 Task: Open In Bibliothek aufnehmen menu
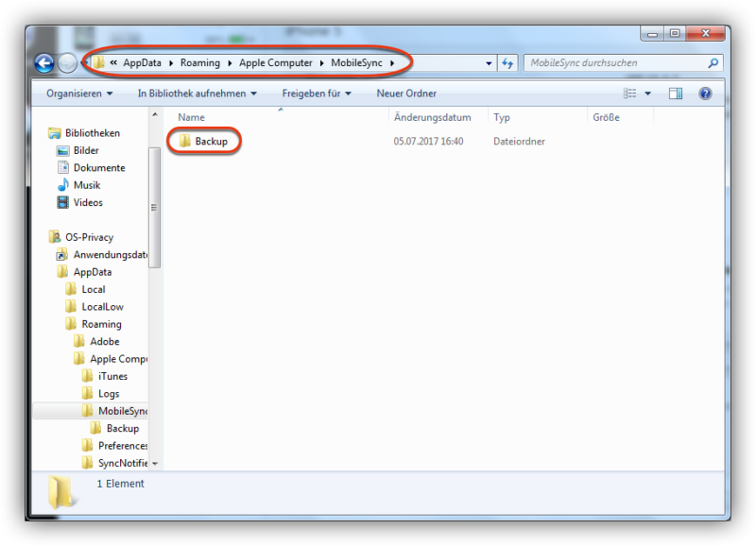point(198,94)
